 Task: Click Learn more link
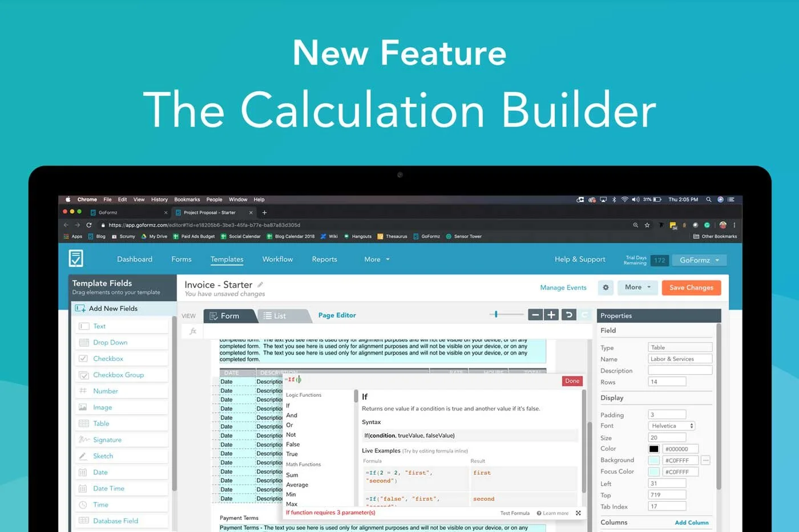coord(552,513)
